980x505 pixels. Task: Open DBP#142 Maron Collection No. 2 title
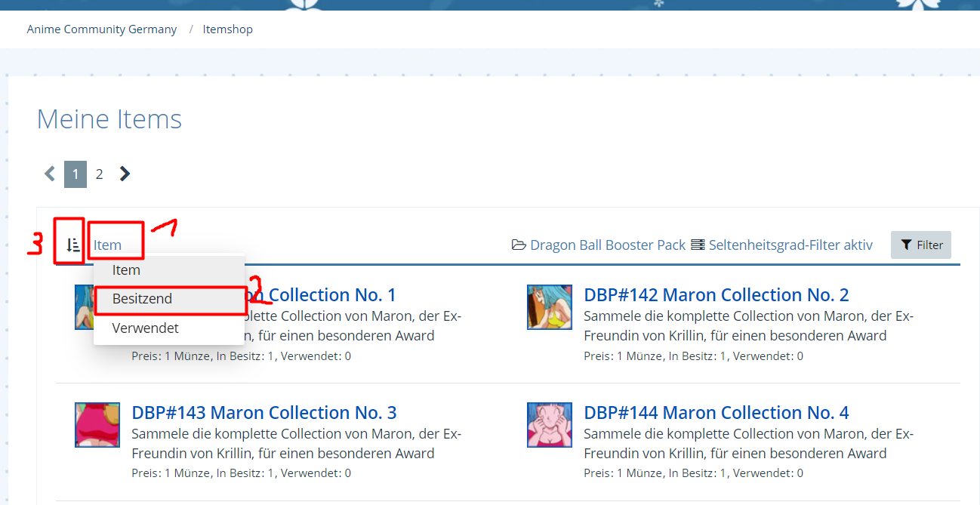(x=716, y=294)
